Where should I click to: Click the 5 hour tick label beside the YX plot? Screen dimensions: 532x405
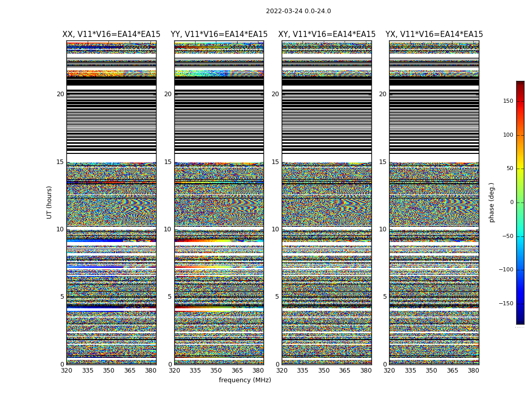pos(385,297)
